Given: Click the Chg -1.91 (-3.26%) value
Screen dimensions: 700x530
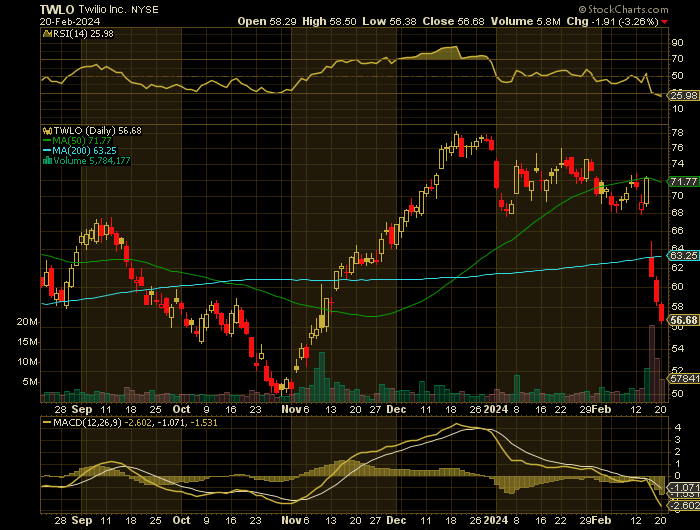Looking at the screenshot, I should 612,21.
